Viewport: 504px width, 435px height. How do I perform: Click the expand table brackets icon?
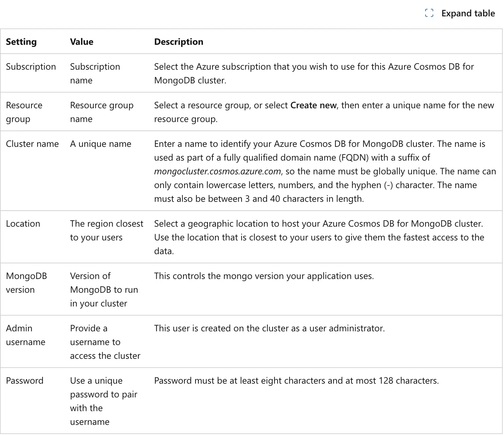[x=429, y=13]
